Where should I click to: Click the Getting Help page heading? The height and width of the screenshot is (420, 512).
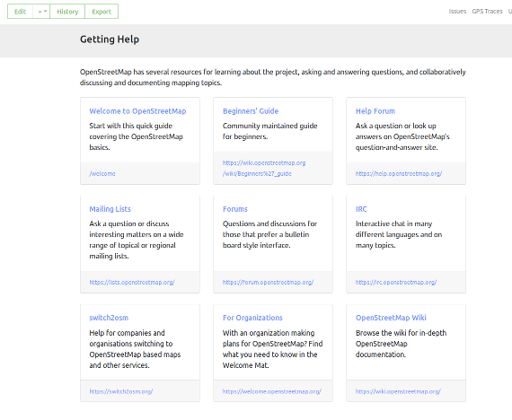tap(110, 39)
